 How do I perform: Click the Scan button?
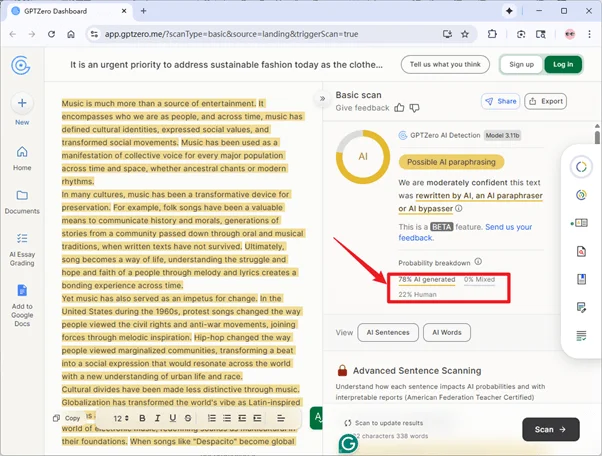coord(551,430)
